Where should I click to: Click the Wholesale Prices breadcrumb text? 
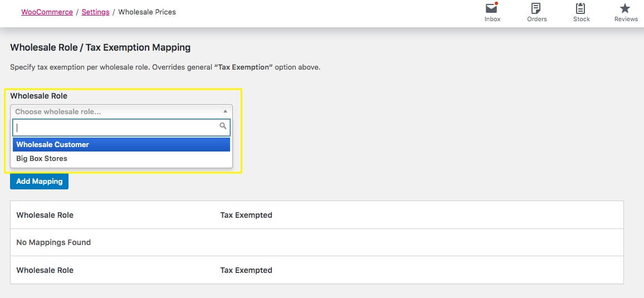point(147,12)
